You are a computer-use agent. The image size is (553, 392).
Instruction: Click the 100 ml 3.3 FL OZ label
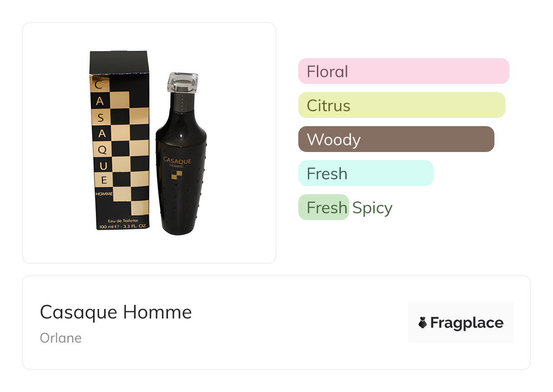[x=123, y=225]
